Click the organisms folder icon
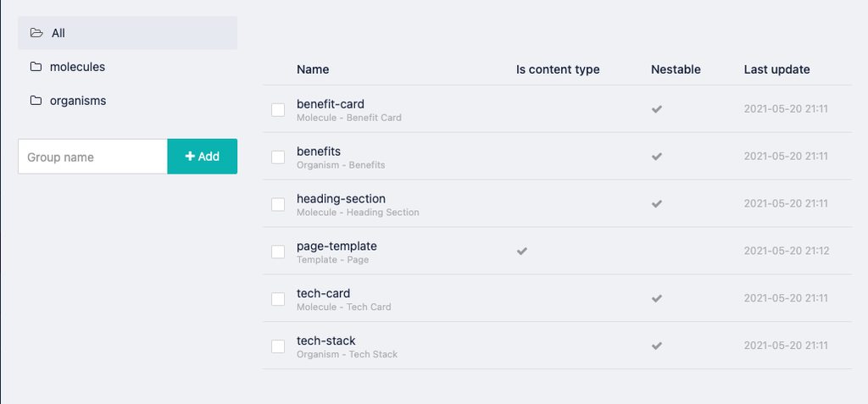This screenshot has height=404, width=868. tap(36, 101)
